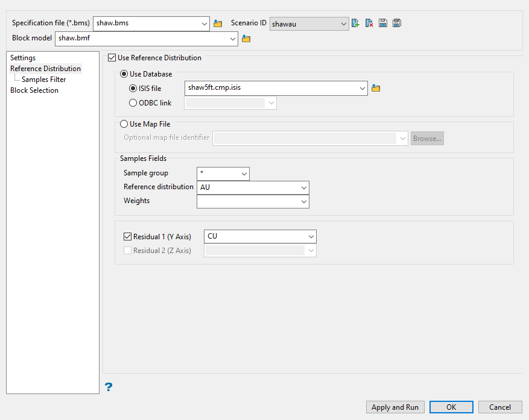Select the Use Map File option

click(x=124, y=124)
